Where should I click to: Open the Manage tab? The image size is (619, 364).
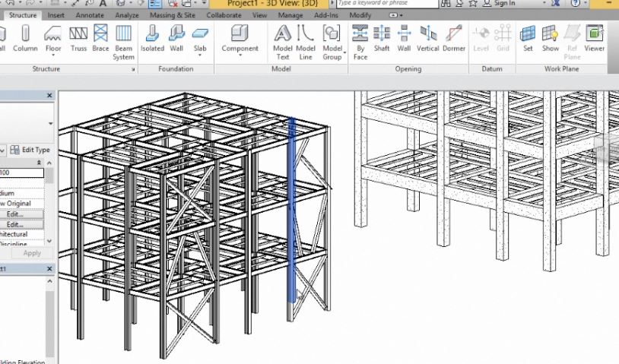pyautogui.click(x=290, y=15)
